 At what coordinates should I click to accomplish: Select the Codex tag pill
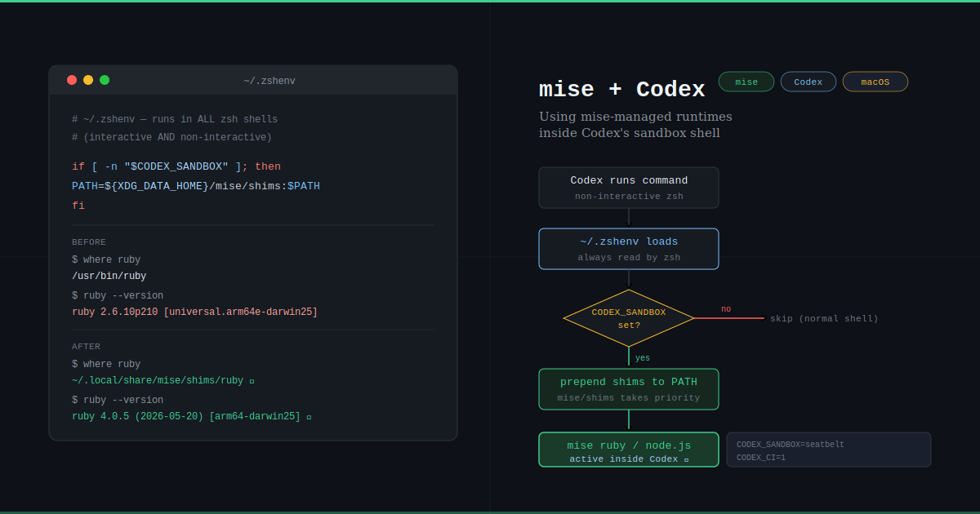[808, 82]
